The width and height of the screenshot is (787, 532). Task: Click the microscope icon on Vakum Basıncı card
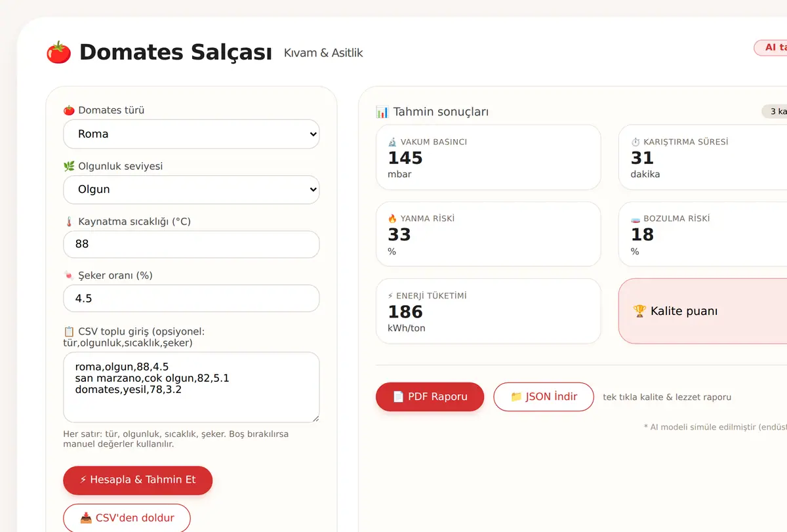(x=392, y=142)
